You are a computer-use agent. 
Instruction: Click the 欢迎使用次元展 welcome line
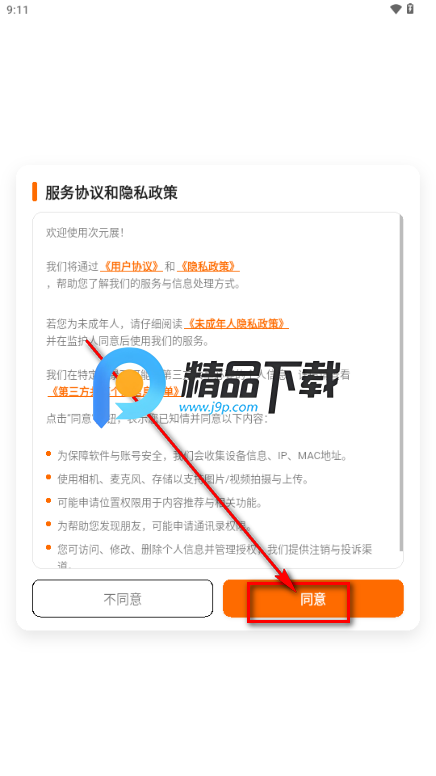[85, 233]
